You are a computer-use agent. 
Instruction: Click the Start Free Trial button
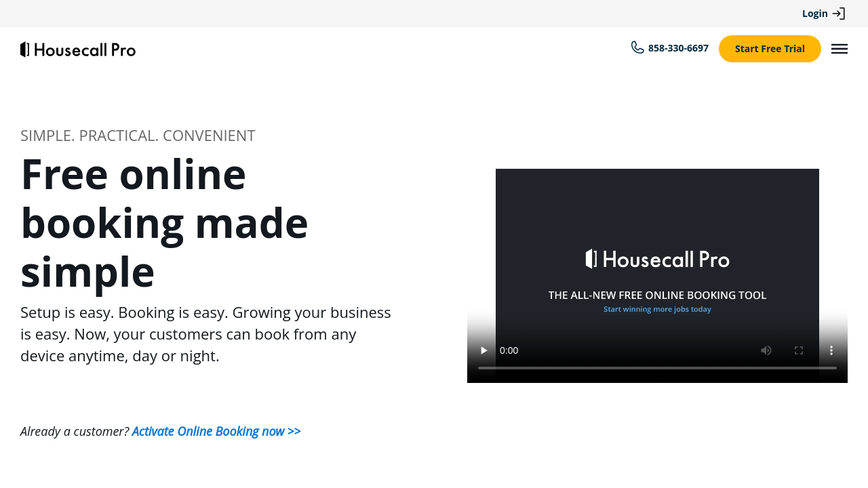[770, 49]
